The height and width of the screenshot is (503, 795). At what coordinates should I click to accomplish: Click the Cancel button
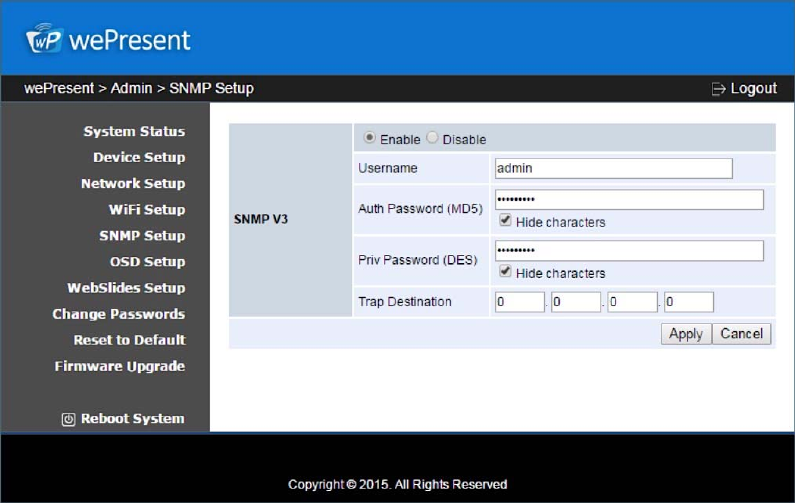coord(741,334)
